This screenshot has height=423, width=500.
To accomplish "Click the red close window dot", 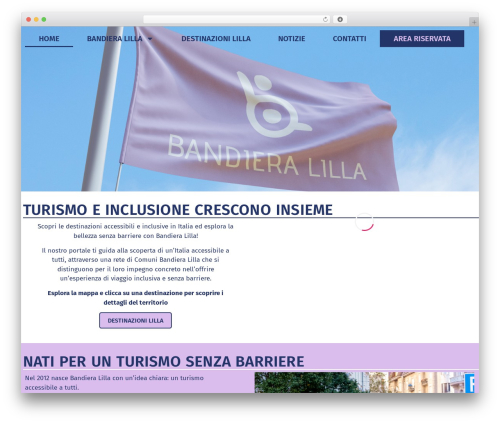I will click(x=29, y=19).
